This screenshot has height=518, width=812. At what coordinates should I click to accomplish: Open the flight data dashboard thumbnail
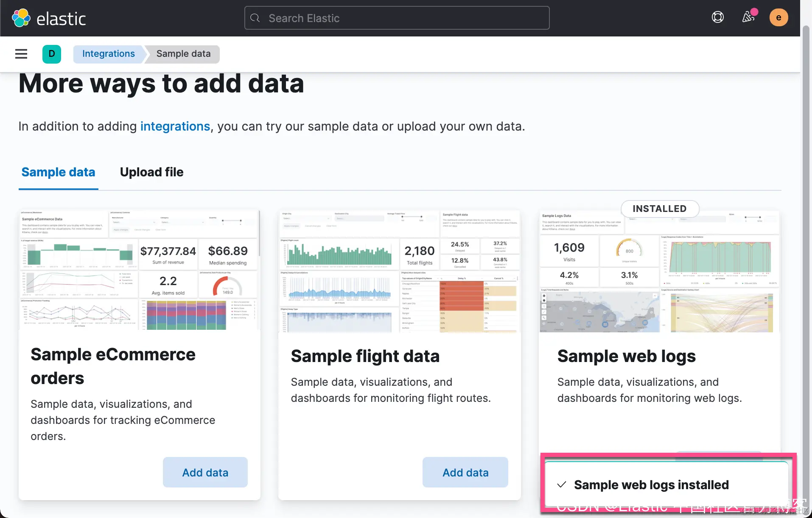[x=400, y=270]
